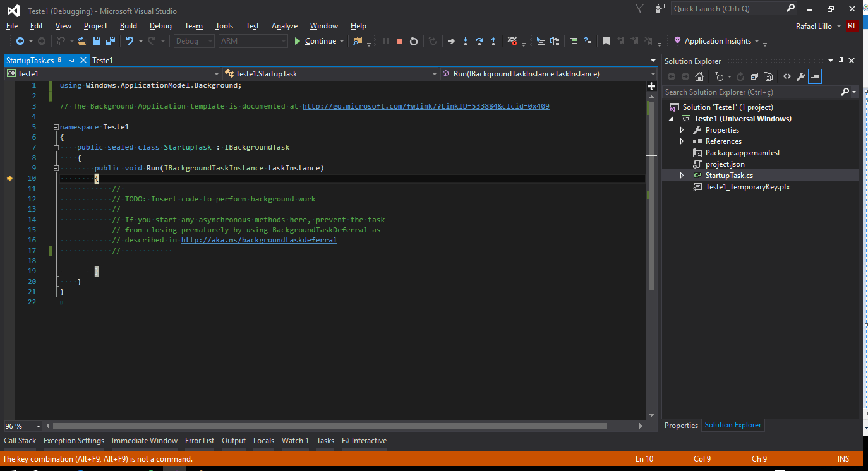This screenshot has width=868, height=471.
Task: Toggle auto hide pin for Solution Explorer
Action: click(x=841, y=61)
